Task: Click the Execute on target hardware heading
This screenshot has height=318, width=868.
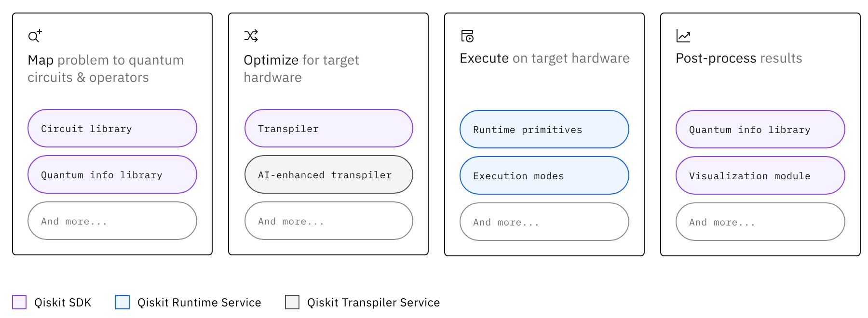Action: coord(544,58)
